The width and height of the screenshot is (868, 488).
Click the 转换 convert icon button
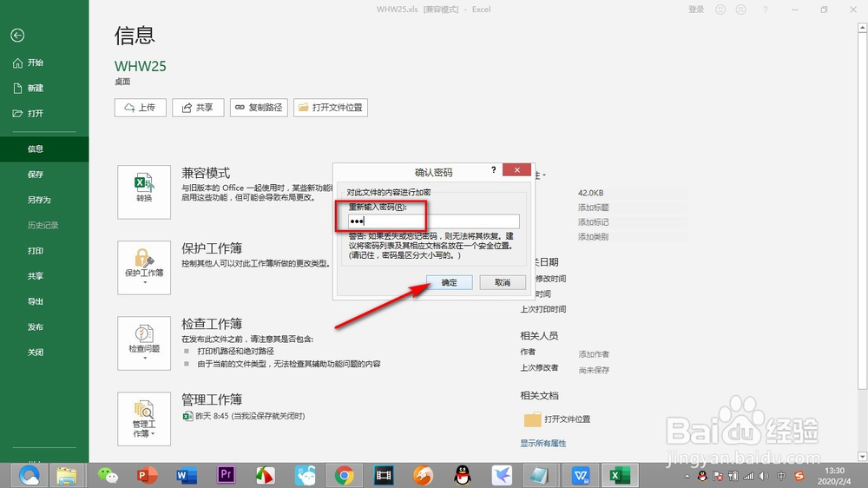coord(144,192)
